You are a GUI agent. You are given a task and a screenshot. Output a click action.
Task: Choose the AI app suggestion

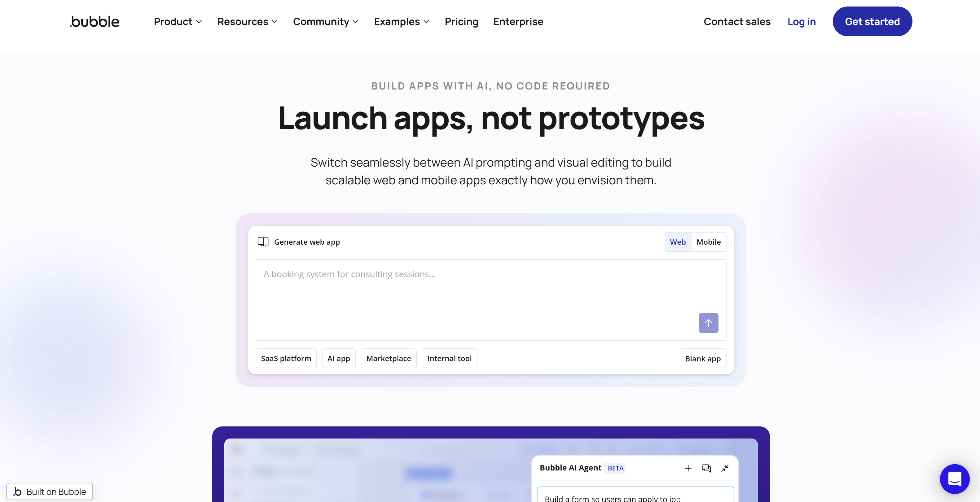pyautogui.click(x=339, y=358)
